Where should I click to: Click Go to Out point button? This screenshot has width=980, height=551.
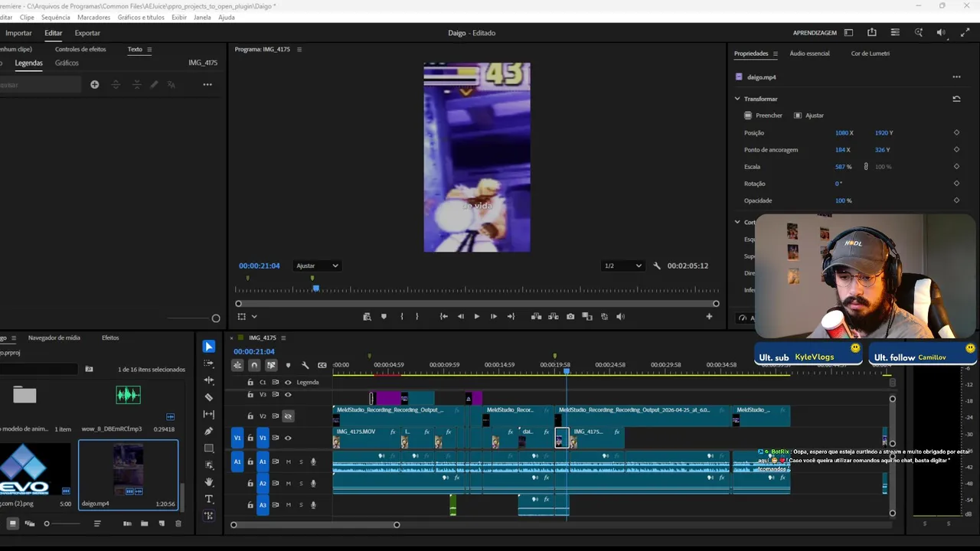(511, 316)
